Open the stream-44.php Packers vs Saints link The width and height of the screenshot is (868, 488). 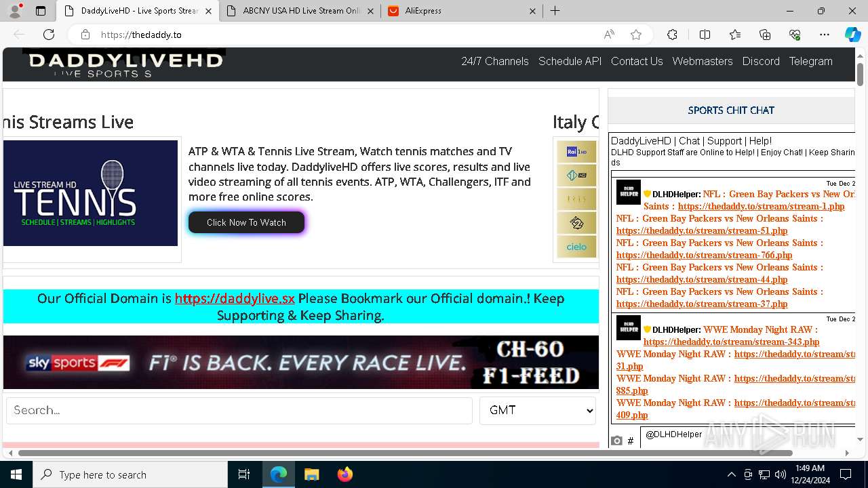pyautogui.click(x=702, y=279)
